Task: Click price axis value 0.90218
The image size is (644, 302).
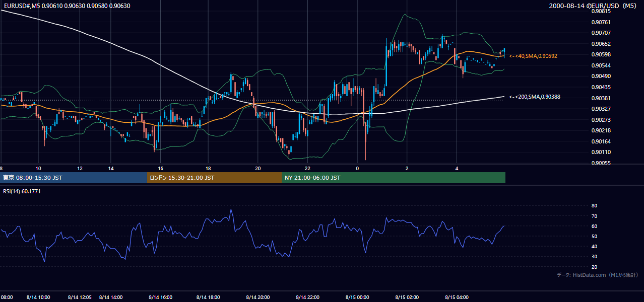Action: 601,130
